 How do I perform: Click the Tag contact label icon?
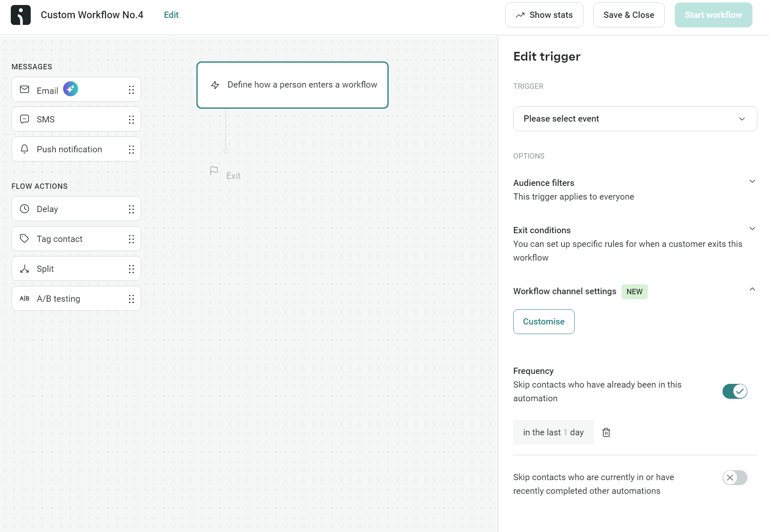click(24, 239)
